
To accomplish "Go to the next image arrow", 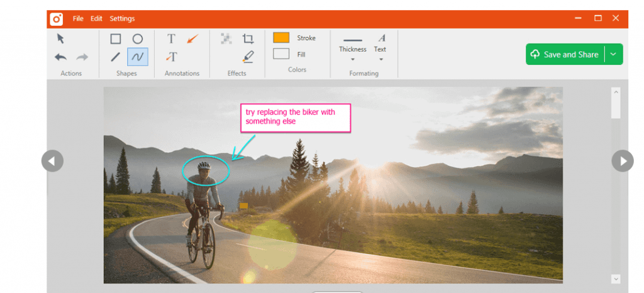I will pos(622,161).
